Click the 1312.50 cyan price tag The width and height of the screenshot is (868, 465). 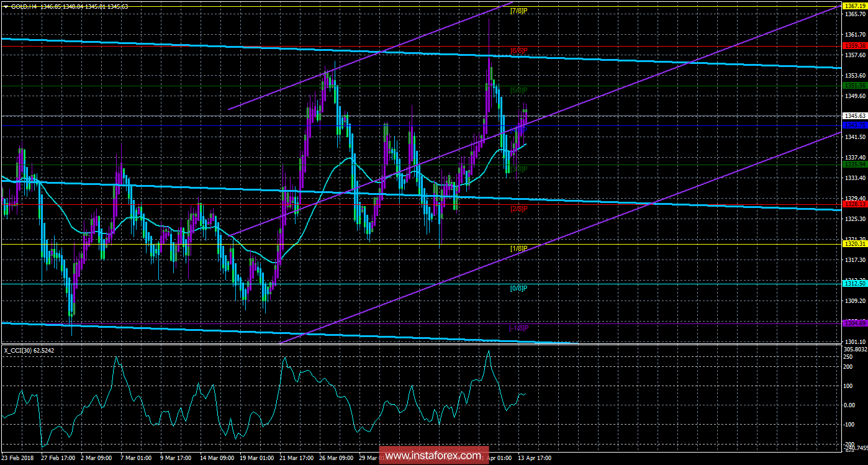(x=854, y=283)
